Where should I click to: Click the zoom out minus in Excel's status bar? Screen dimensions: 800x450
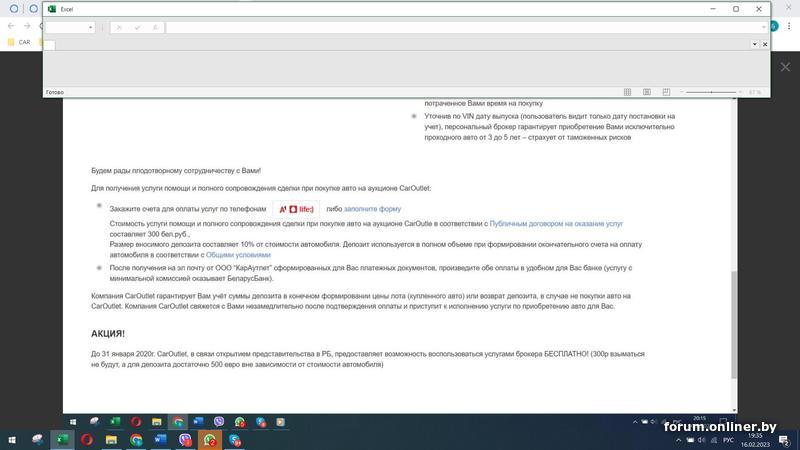681,92
